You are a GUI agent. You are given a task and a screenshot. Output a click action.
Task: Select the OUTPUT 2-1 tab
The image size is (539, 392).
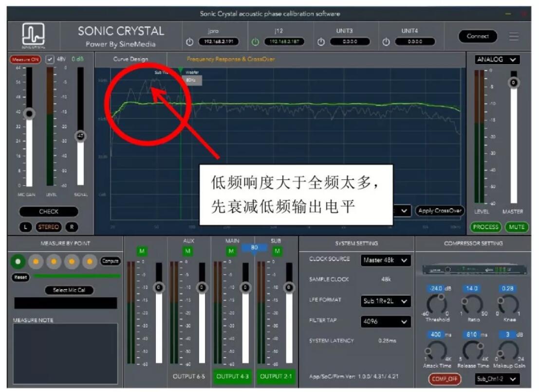(276, 376)
